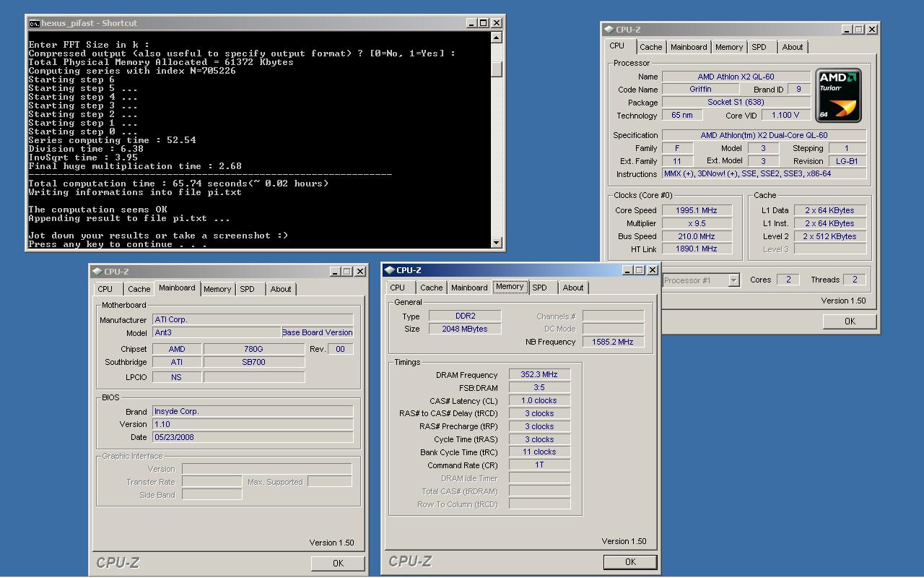Select CPU tab in the Memory window

point(398,288)
